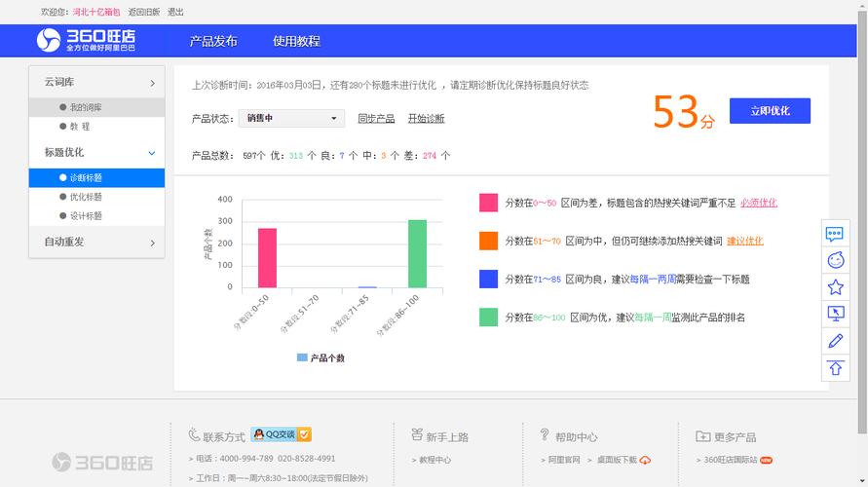Click the pencil edit icon
This screenshot has width=868, height=487.
click(835, 341)
